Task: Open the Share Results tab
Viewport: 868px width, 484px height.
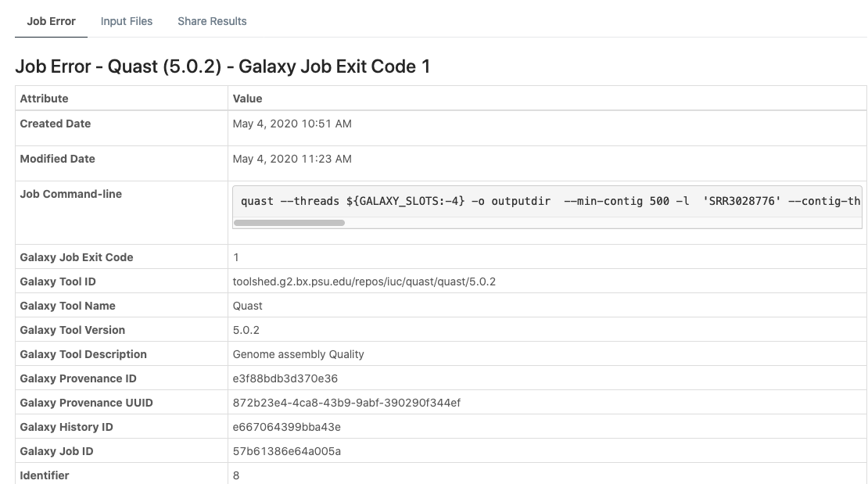Action: [x=211, y=21]
